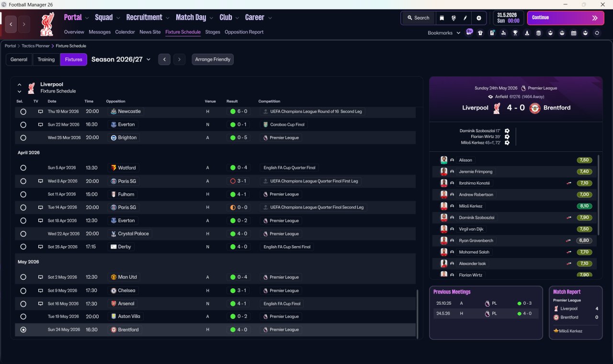This screenshot has height=364, width=613.
Task: Click the document alert icon in bookmarks bar
Action: (x=492, y=33)
